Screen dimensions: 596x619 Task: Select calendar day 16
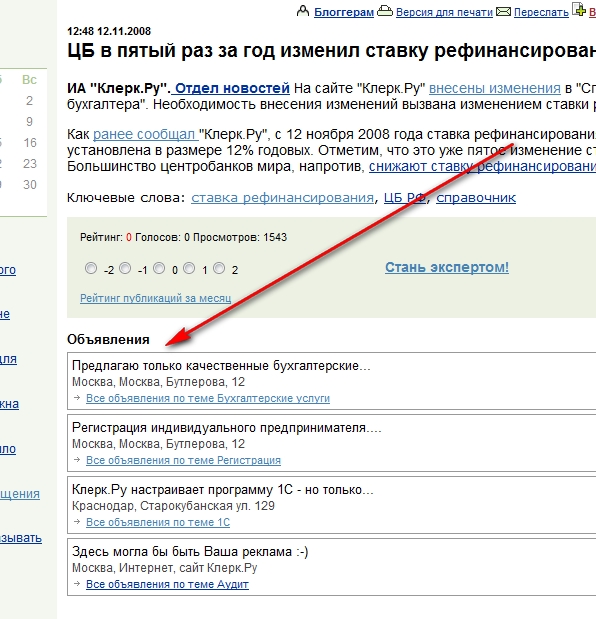click(x=30, y=143)
